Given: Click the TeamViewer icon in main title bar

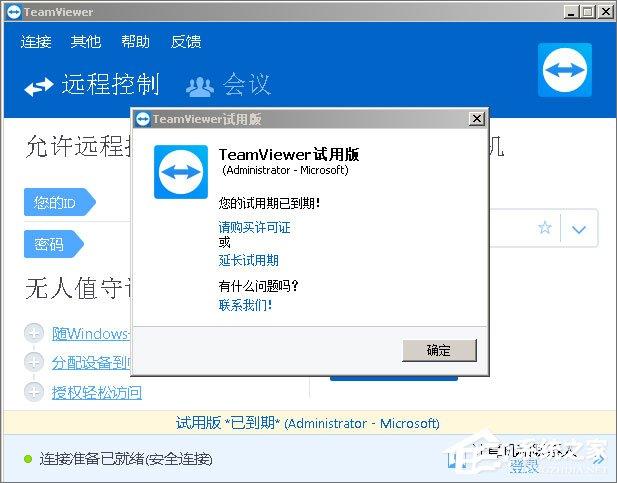Looking at the screenshot, I should click(x=10, y=12).
